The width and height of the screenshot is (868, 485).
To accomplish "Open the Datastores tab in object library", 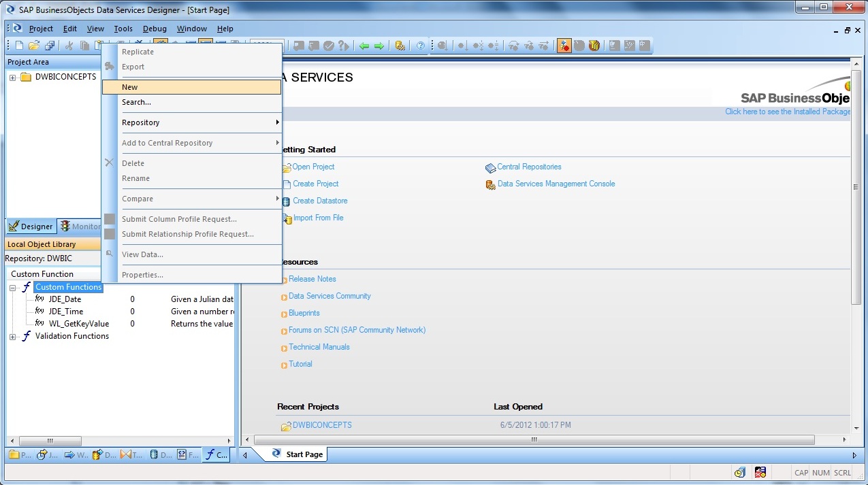I will pyautogui.click(x=159, y=454).
